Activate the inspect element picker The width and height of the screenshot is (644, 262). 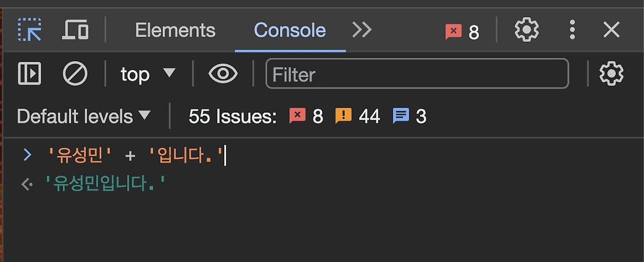[x=30, y=30]
